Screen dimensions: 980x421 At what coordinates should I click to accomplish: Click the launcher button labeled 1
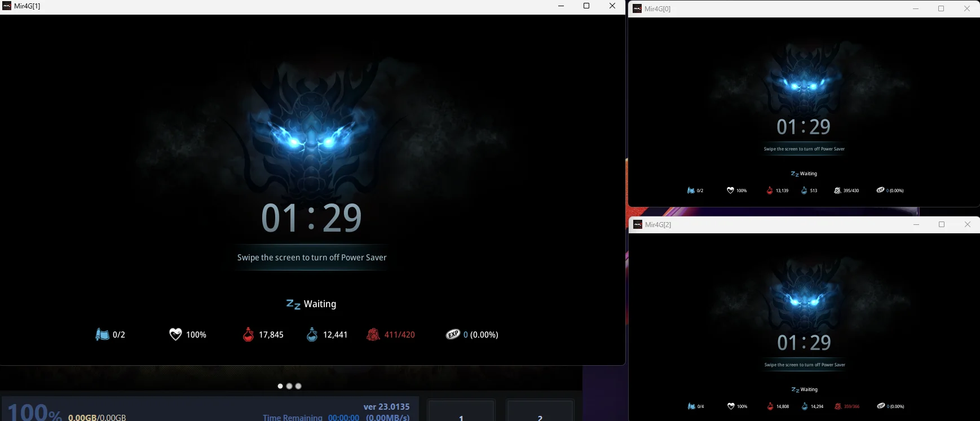461,411
